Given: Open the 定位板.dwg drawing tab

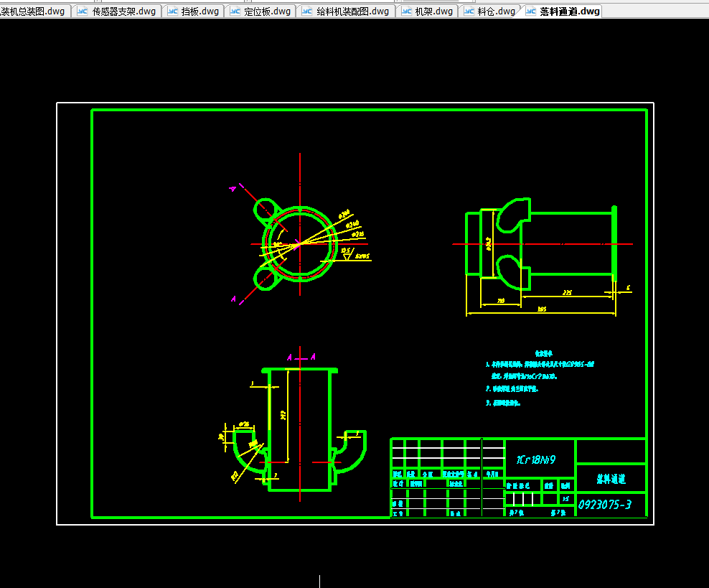Looking at the screenshot, I should [x=260, y=11].
